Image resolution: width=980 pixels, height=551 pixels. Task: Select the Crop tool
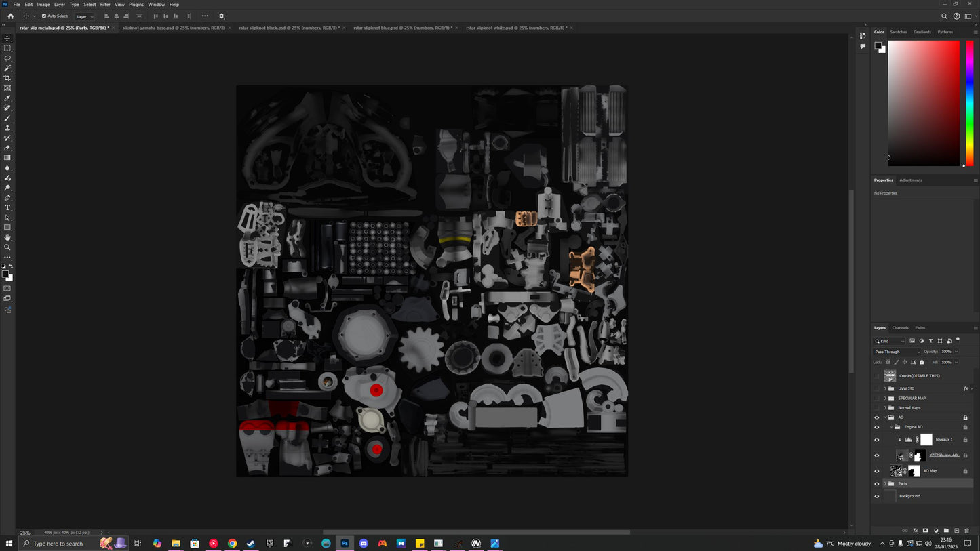tap(7, 78)
